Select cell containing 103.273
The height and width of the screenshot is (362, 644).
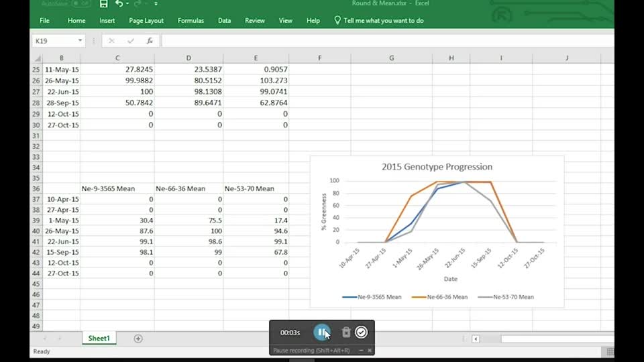pos(256,80)
